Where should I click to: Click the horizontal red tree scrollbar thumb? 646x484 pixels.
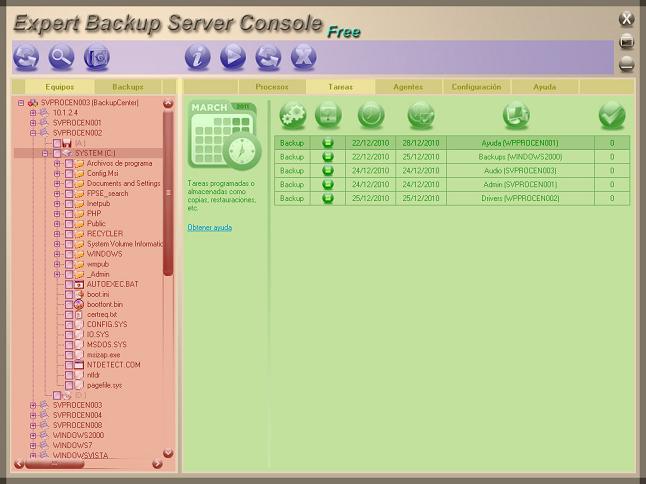pos(55,464)
